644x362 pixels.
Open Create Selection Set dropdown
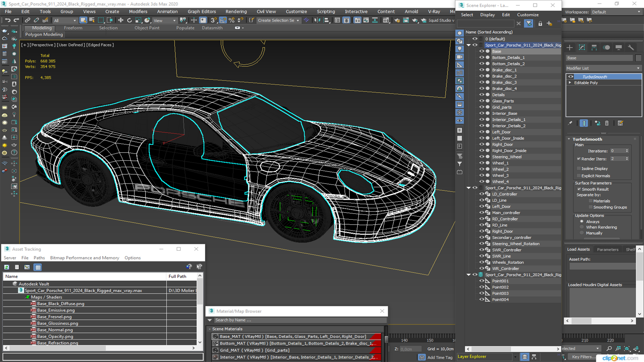pos(278,20)
